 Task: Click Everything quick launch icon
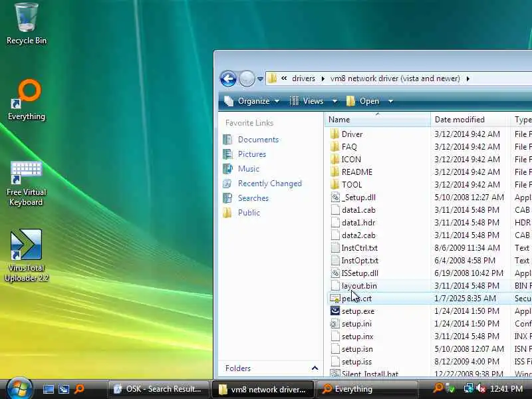pyautogui.click(x=79, y=389)
